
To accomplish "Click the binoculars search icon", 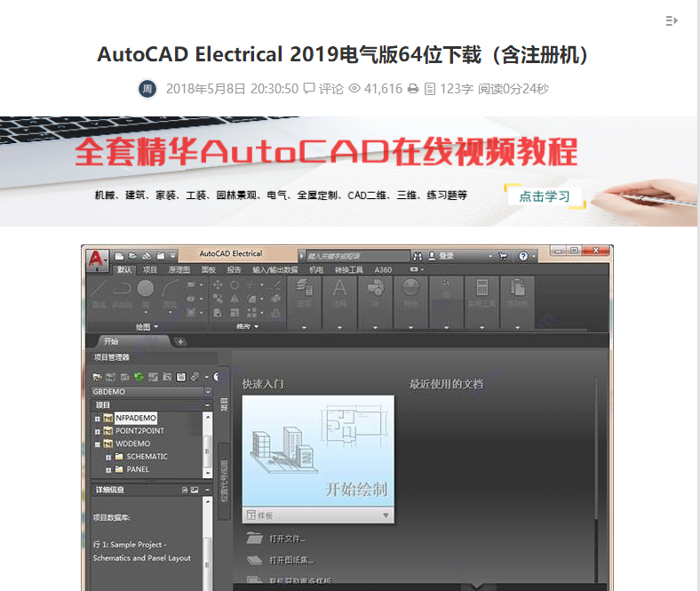I will coord(418,256).
